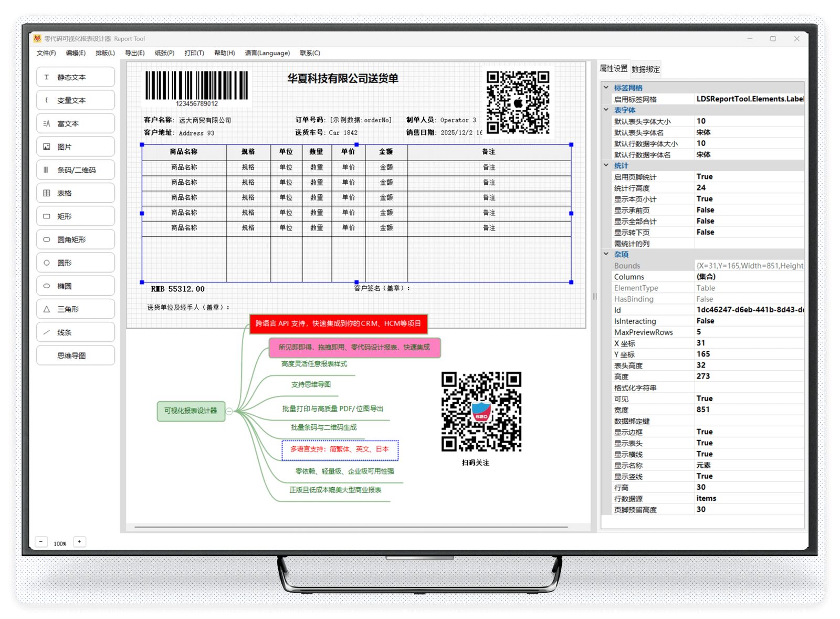Select the variable text (变量文本) tool
This screenshot has height=619, width=840.
76,100
